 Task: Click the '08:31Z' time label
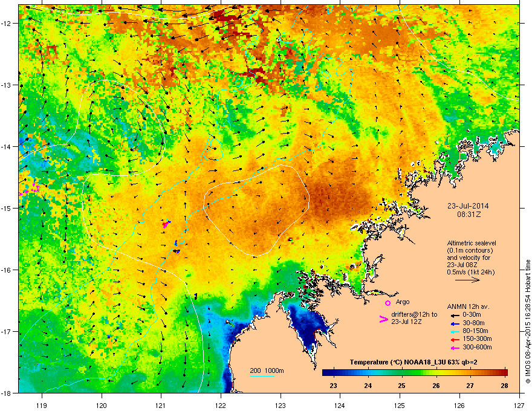click(x=469, y=215)
